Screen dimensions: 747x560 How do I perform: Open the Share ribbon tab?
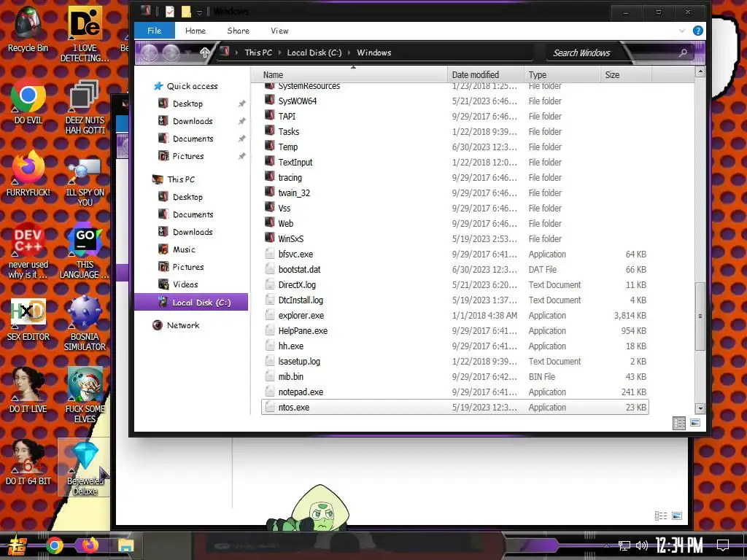(239, 31)
